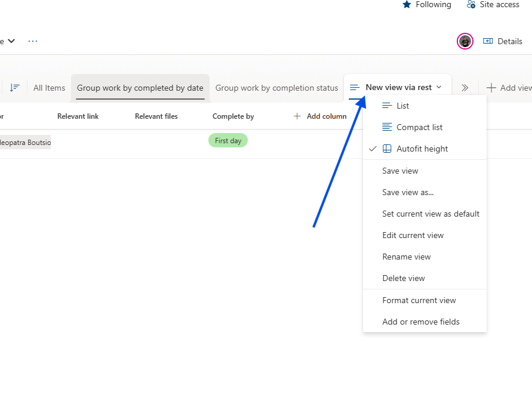Choose Save view as... from menu
This screenshot has height=395, width=532.
(408, 192)
